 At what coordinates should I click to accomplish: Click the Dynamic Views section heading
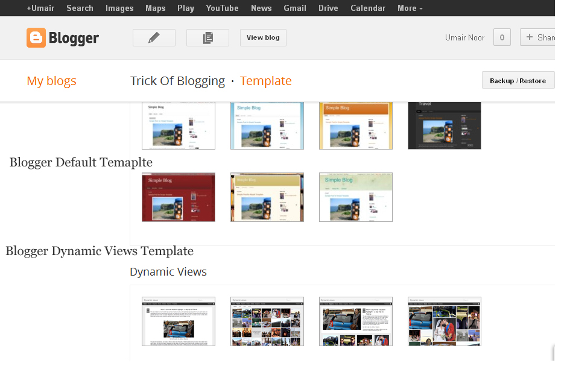168,271
